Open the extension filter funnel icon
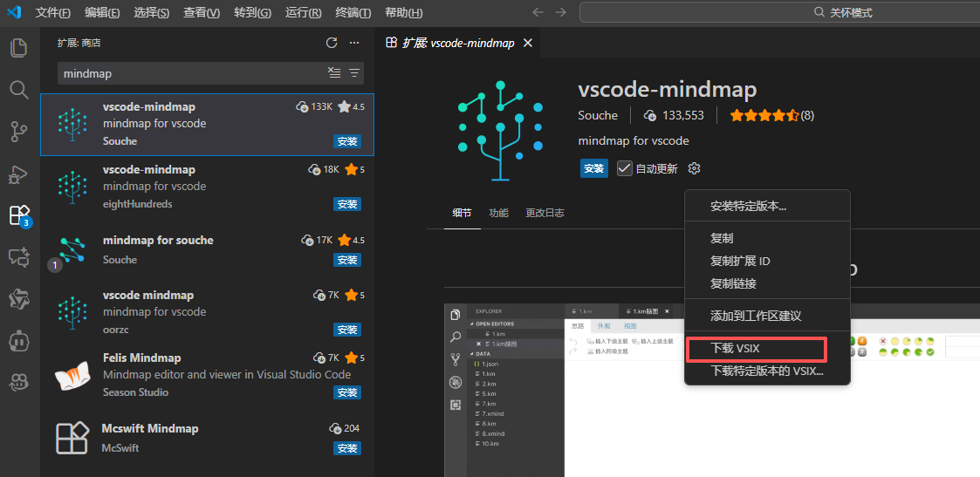 [354, 73]
